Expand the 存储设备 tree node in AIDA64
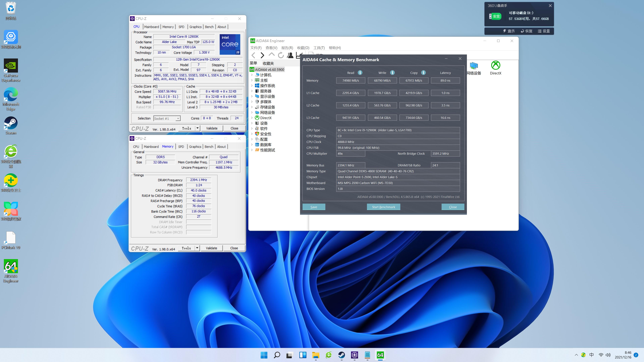The width and height of the screenshot is (644, 362). [252, 107]
